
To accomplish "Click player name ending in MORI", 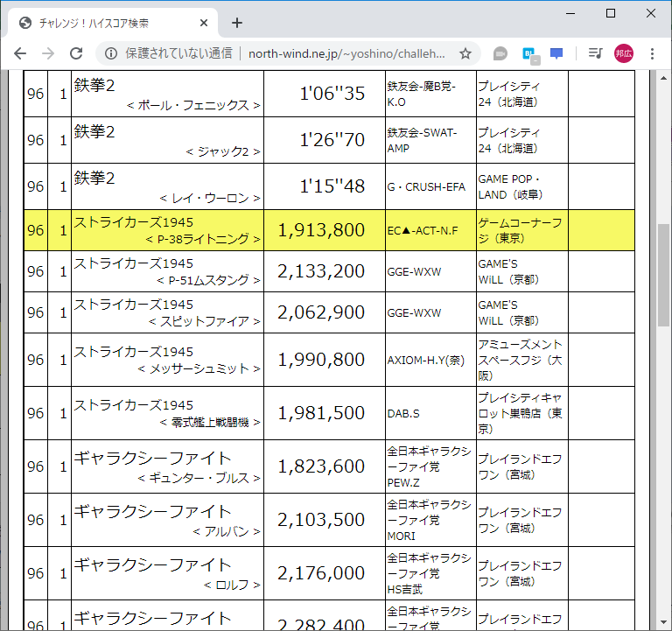I will (x=429, y=521).
